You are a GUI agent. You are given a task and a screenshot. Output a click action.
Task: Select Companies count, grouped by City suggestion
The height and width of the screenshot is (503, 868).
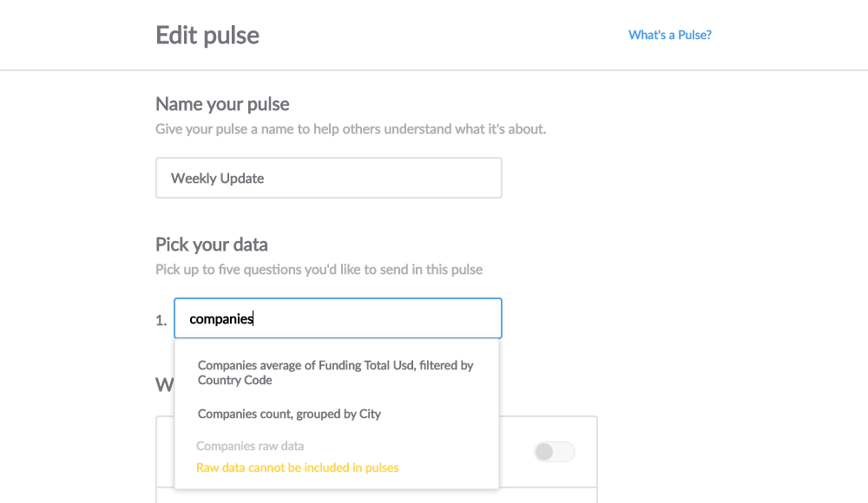pyautogui.click(x=289, y=414)
